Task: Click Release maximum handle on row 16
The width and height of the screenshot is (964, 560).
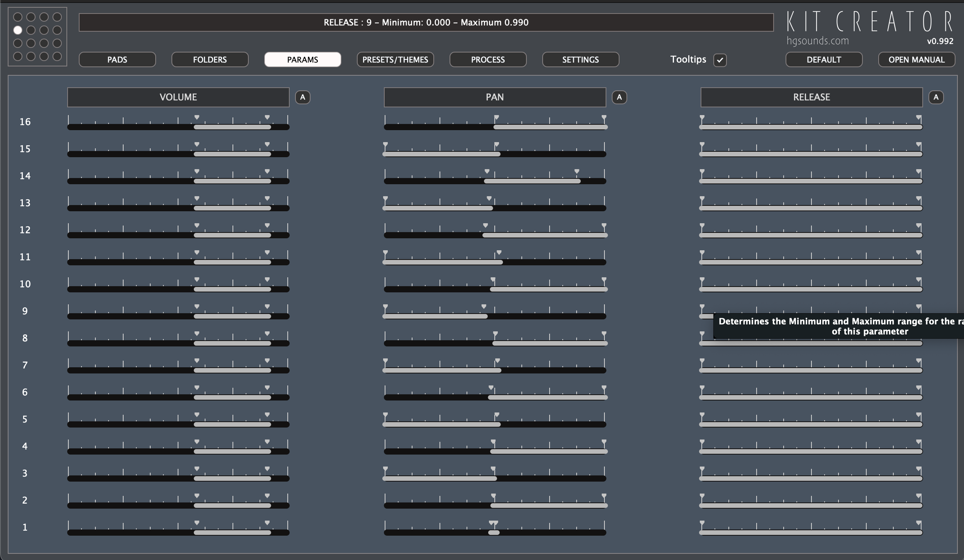Action: coord(918,117)
